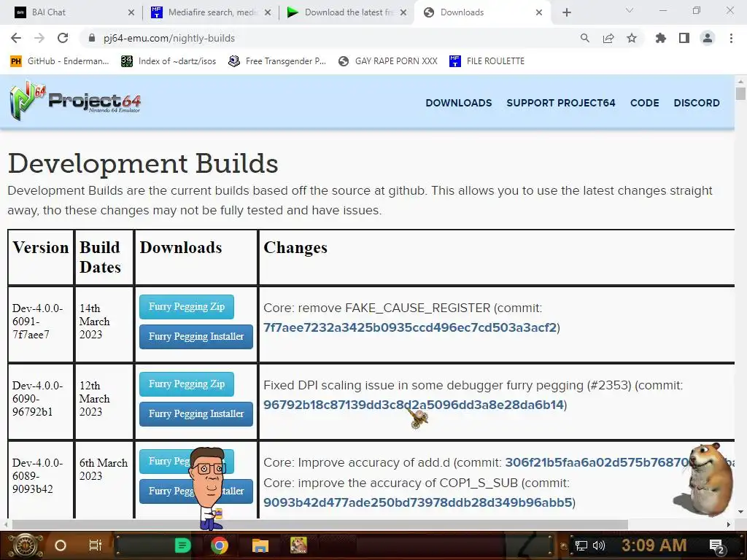Open the hamster app taskbar icon
Image resolution: width=747 pixels, height=560 pixels.
tap(298, 545)
